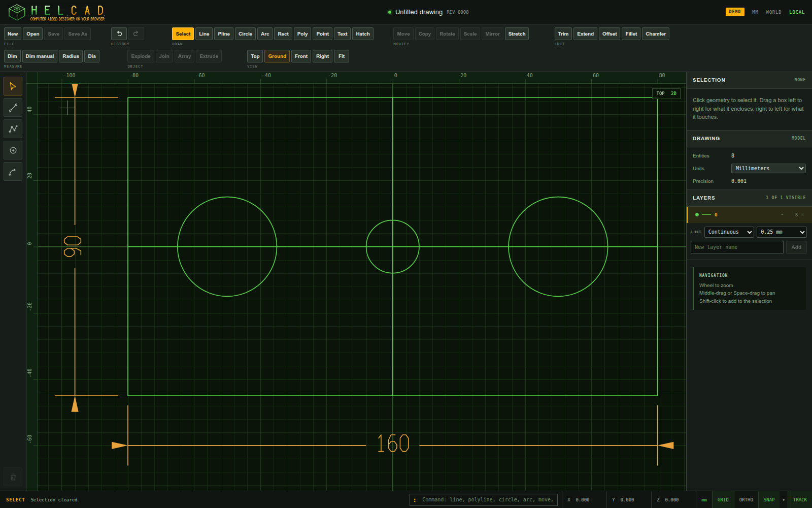
Task: Switch to WORLD coordinates in header
Action: [773, 12]
